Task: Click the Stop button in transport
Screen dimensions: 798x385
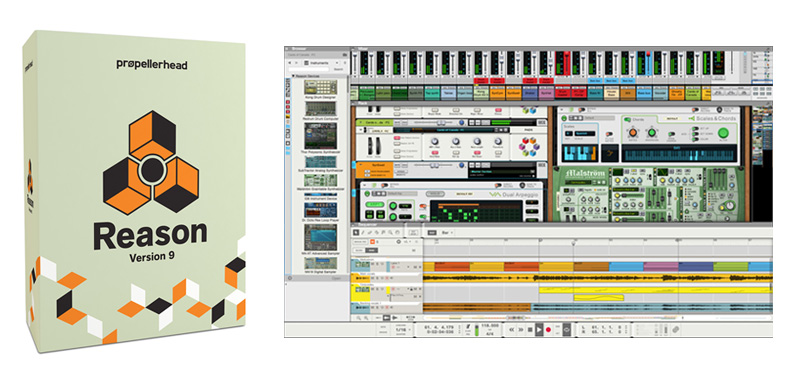Action: click(530, 329)
